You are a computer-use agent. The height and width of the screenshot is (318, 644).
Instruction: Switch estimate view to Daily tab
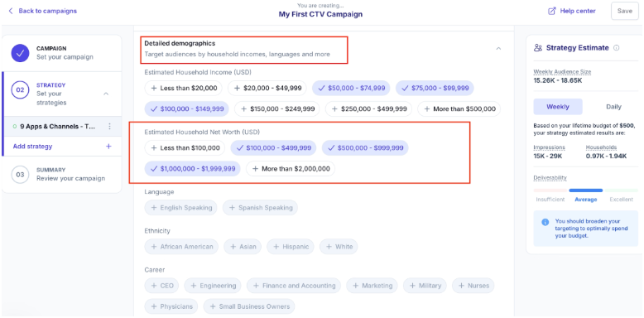(x=613, y=107)
